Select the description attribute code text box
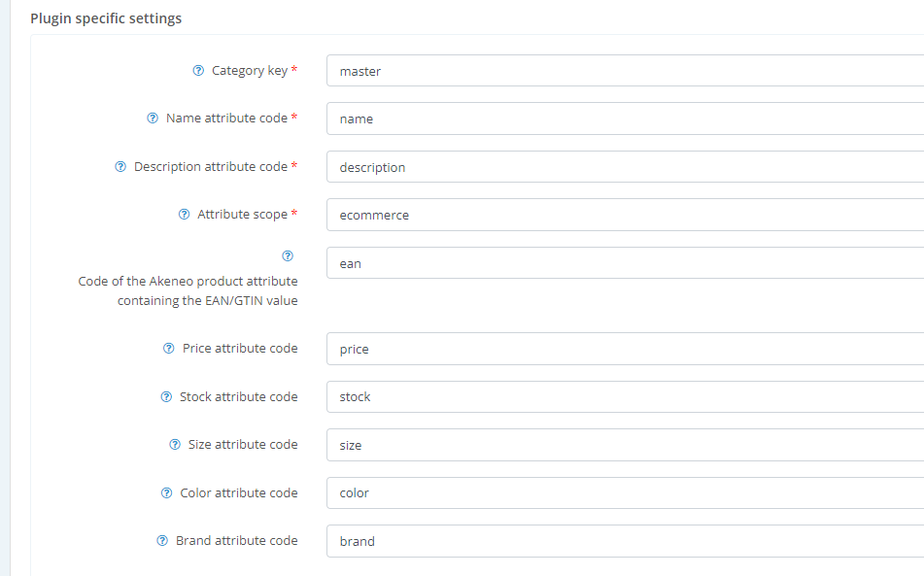This screenshot has height=576, width=924. click(x=626, y=167)
